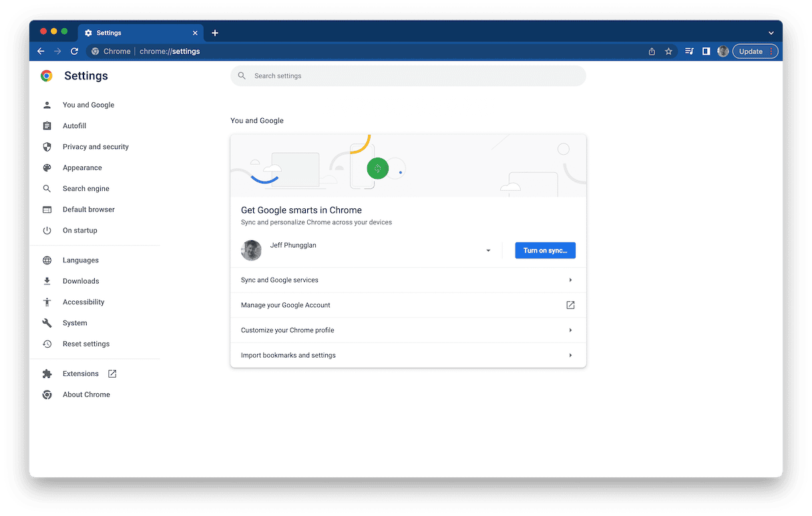Click the Appearance palette icon
The width and height of the screenshot is (812, 516).
pyautogui.click(x=47, y=168)
